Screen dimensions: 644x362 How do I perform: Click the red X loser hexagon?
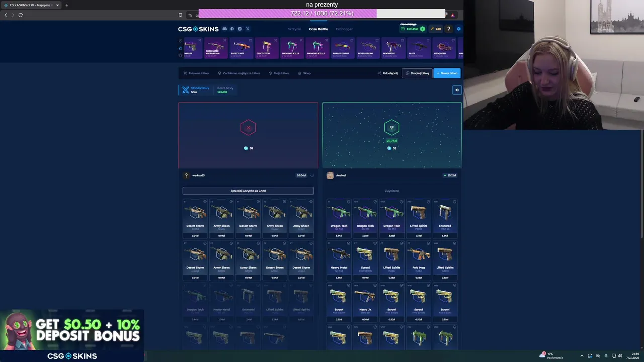(x=248, y=128)
